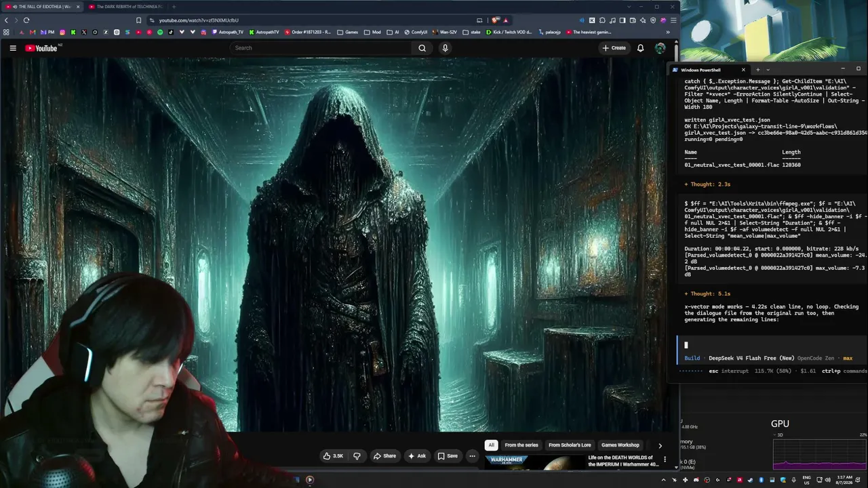The height and width of the screenshot is (488, 868).
Task: Add a new tab in Windows PowerShell
Action: 757,69
